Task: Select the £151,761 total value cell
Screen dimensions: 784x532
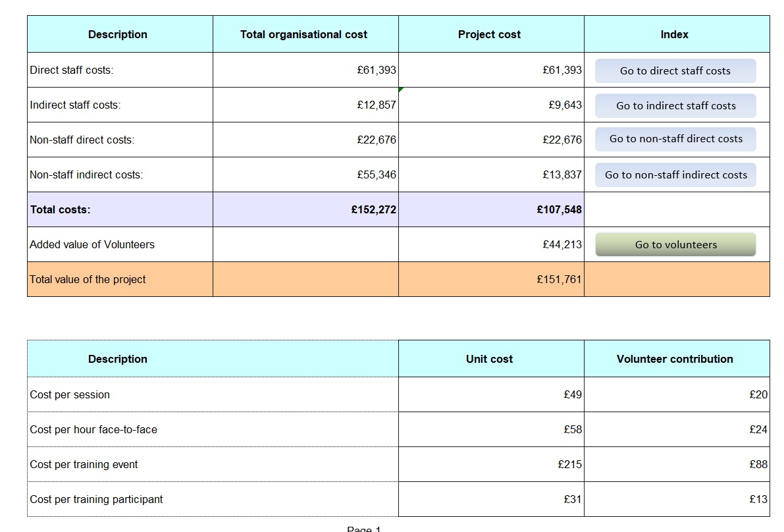Action: [x=489, y=279]
